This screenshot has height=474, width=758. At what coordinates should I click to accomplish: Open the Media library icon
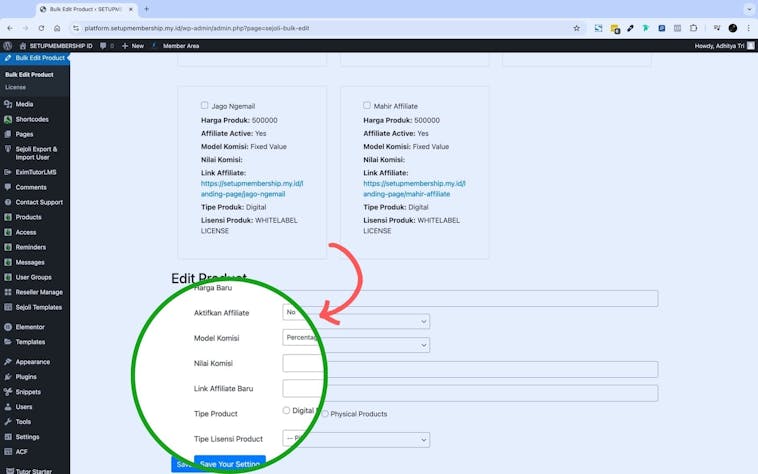pos(8,104)
